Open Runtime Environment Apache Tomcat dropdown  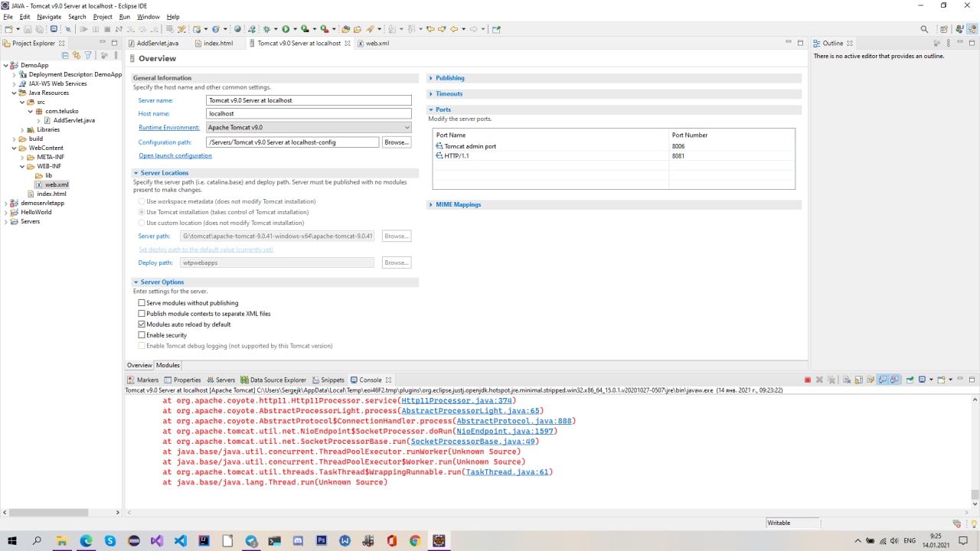tap(309, 127)
